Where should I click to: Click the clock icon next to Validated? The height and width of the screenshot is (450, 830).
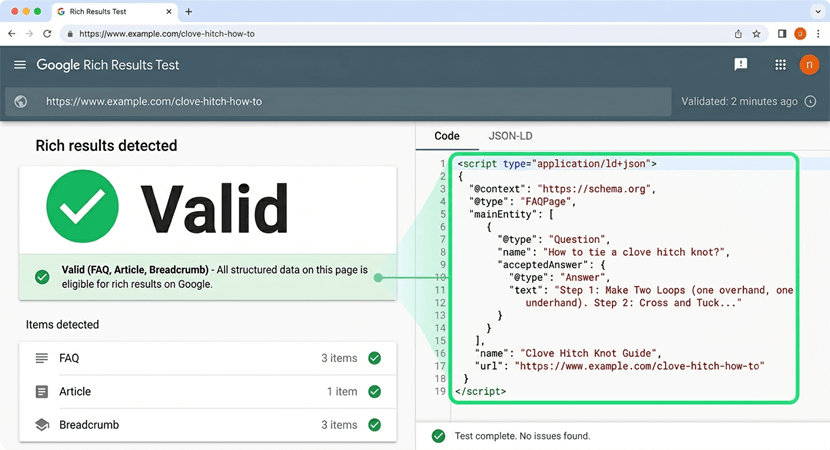[810, 101]
